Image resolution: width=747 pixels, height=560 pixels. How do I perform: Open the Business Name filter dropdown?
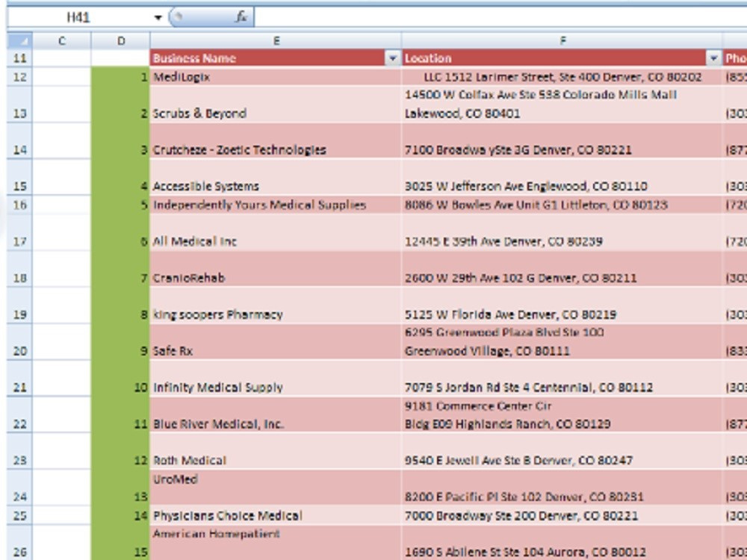[x=392, y=58]
